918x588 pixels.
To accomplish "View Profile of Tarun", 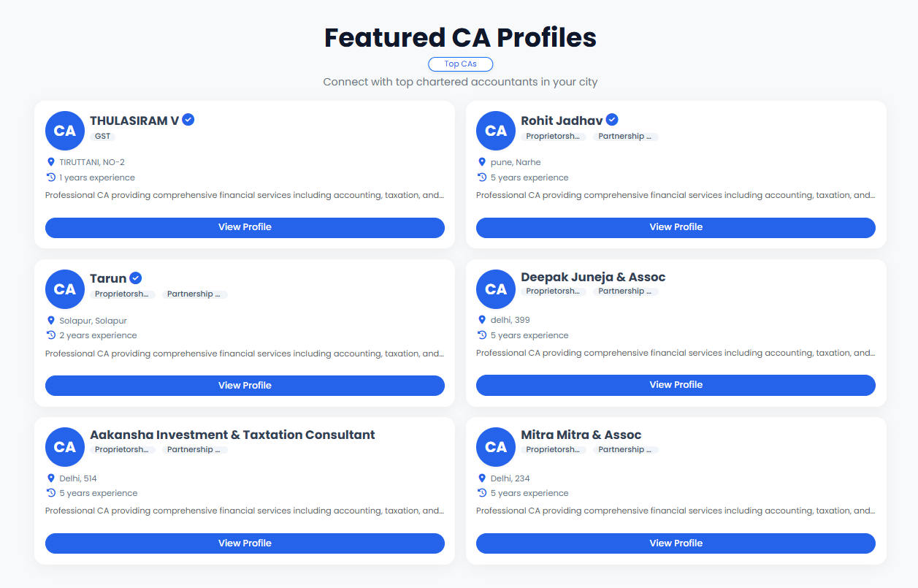I will 245,386.
